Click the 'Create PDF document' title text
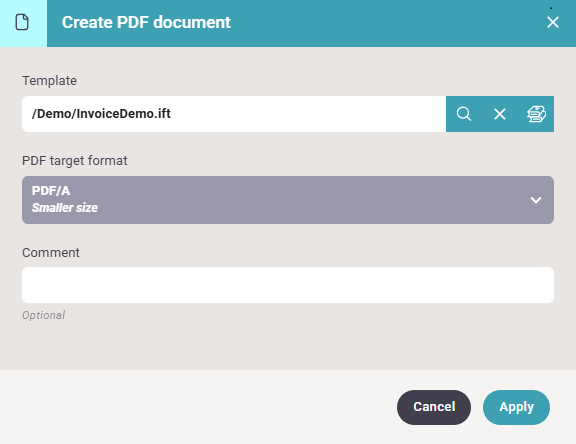576x444 pixels. coord(146,22)
